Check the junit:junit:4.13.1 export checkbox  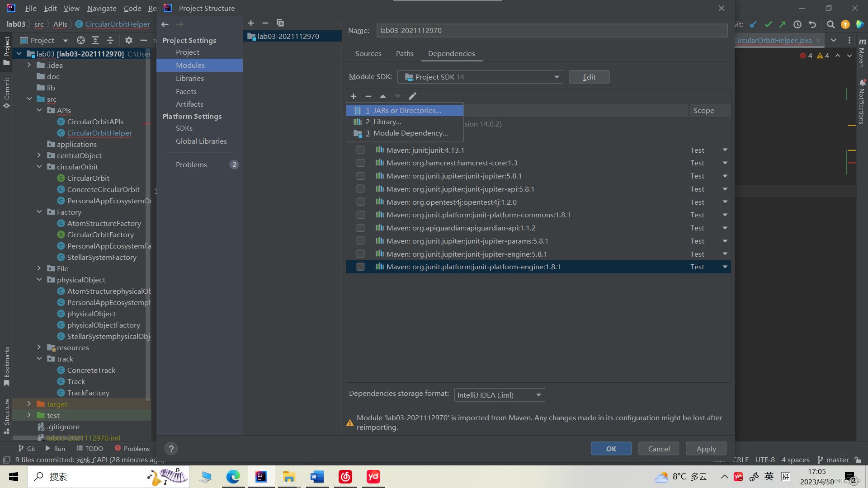pos(360,150)
